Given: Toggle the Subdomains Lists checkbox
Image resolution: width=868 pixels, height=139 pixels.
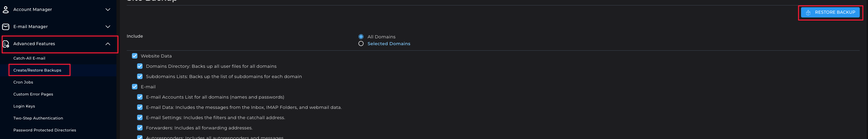Looking at the screenshot, I should click(140, 76).
